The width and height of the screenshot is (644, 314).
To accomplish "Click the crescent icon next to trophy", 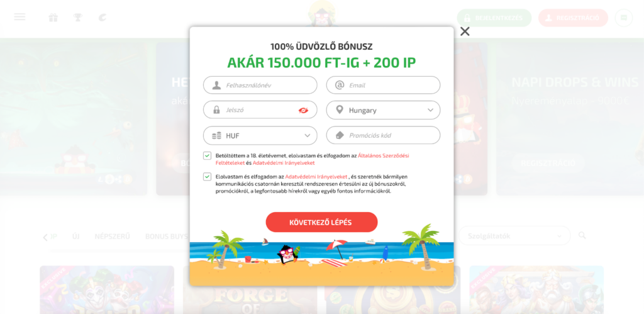I will 103,18.
